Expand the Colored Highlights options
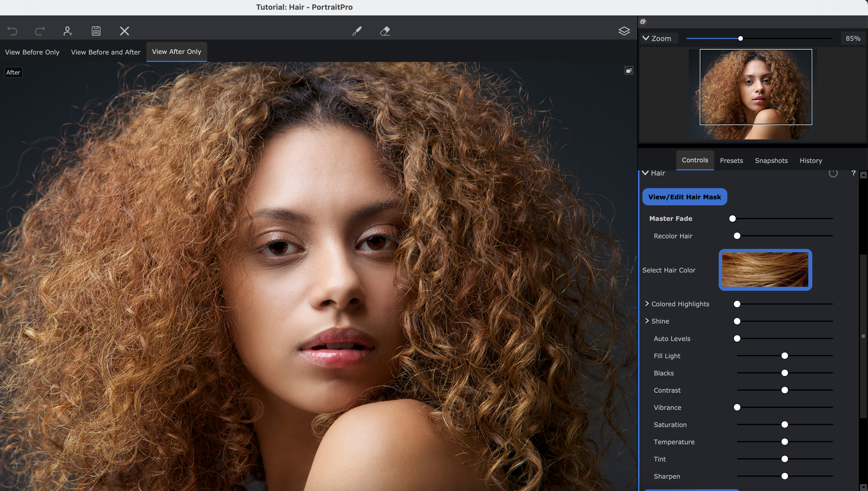Viewport: 868px width, 491px height. [647, 303]
